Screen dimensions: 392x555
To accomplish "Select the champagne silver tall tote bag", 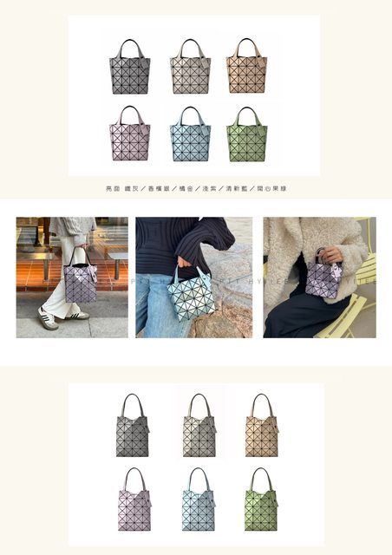I will click(199, 425).
